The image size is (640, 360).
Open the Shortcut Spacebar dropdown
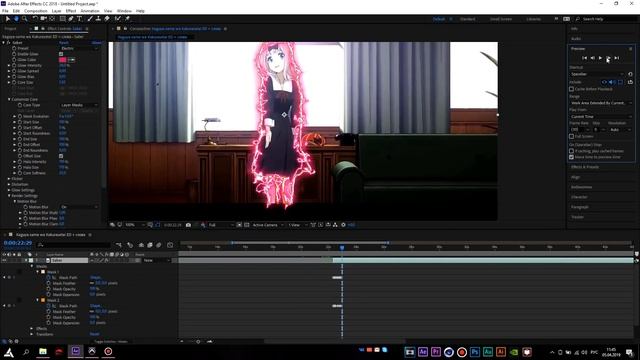pyautogui.click(x=597, y=74)
